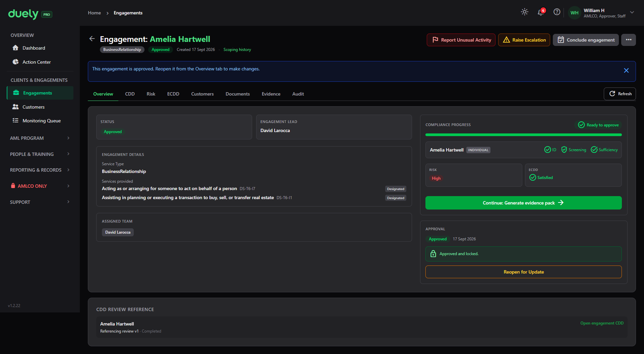644x354 pixels.
Task: Click the ID check indicator
Action: tap(550, 150)
